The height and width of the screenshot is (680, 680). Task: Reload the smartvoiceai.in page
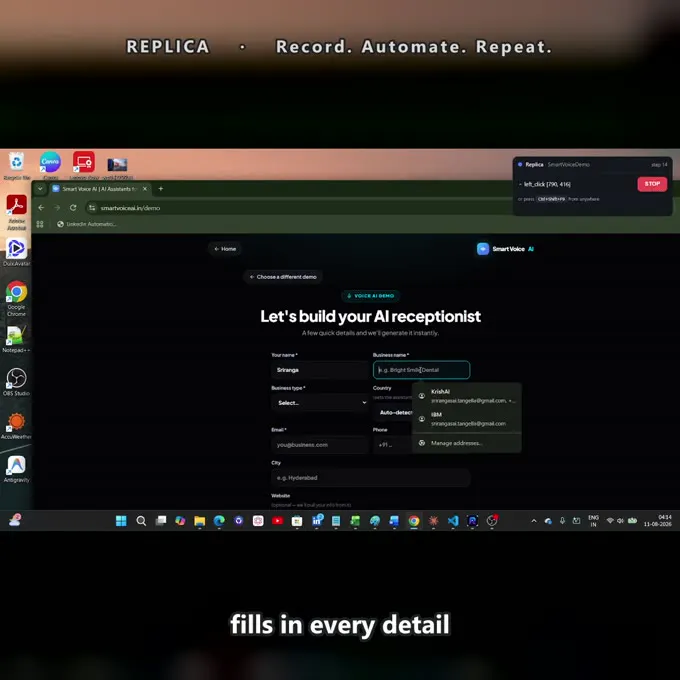pos(73,208)
